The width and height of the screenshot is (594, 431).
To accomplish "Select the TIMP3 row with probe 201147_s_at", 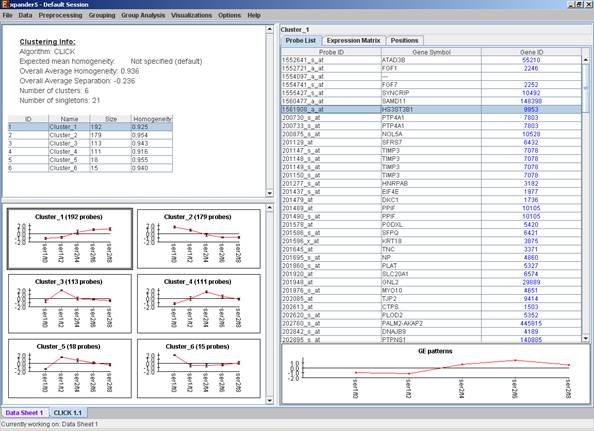I will coord(431,151).
